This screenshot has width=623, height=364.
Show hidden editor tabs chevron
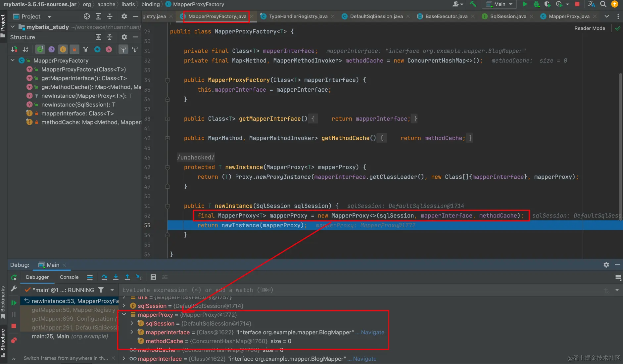click(x=606, y=16)
